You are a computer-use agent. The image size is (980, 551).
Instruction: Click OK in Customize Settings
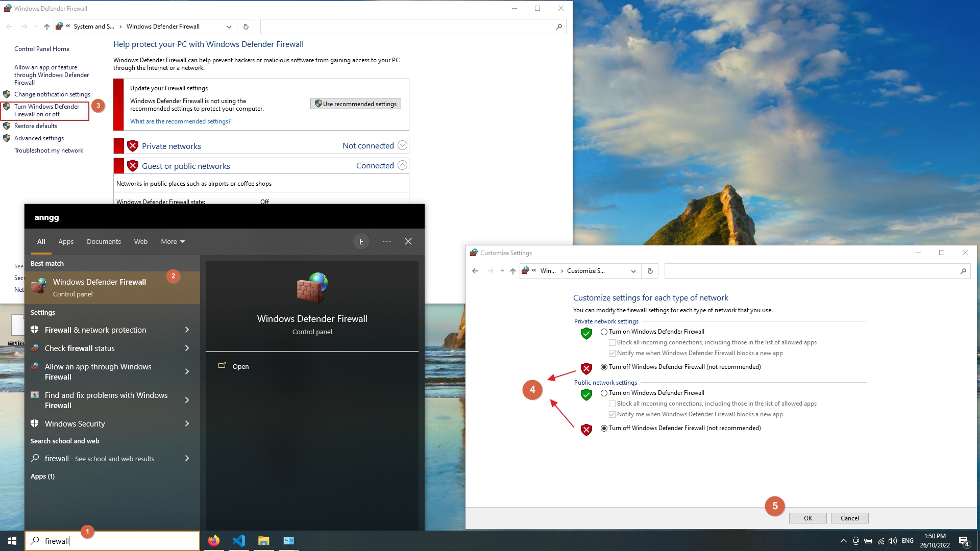(808, 518)
